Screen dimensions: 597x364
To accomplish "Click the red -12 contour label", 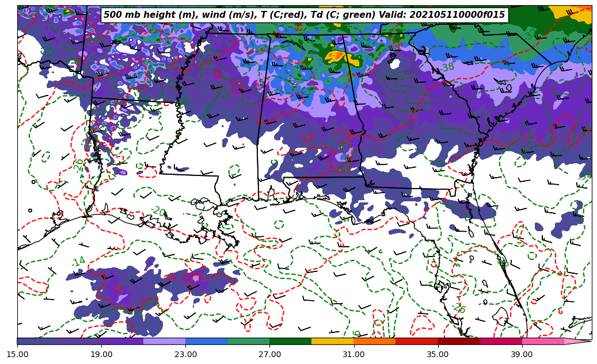I will tap(307, 138).
